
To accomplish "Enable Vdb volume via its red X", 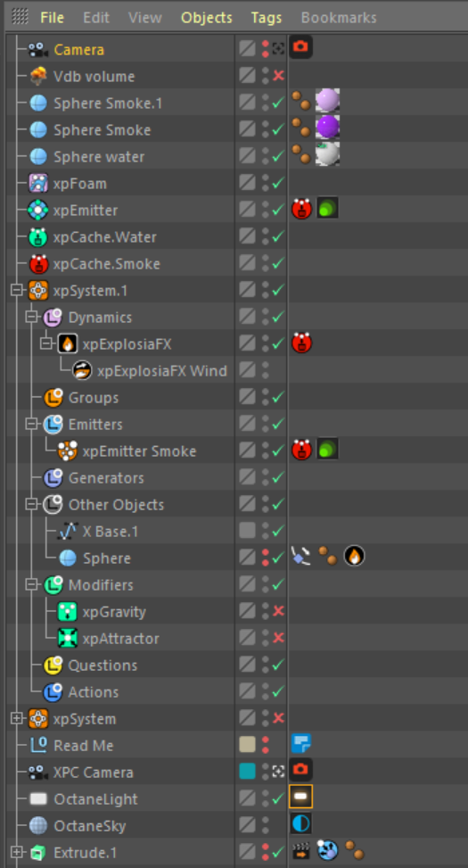I will point(279,75).
